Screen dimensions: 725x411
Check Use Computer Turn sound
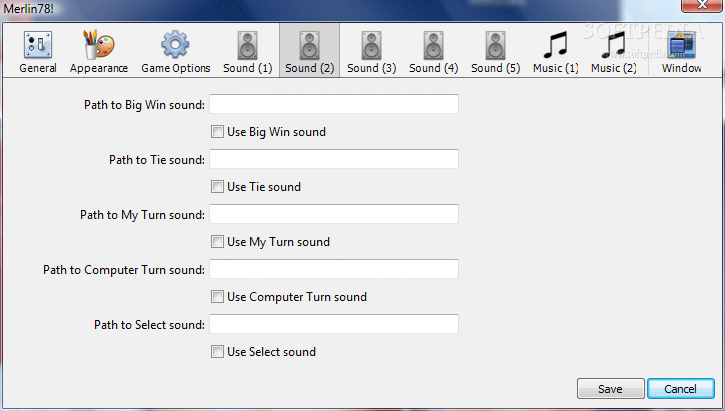[x=217, y=297]
